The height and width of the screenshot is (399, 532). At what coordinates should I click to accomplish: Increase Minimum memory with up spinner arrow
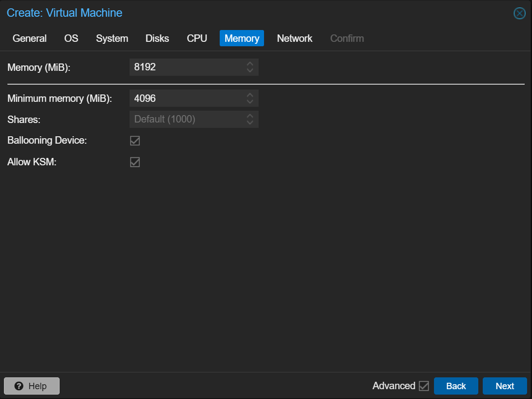tap(250, 95)
